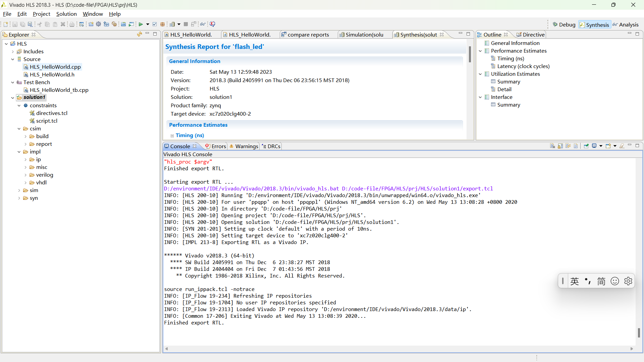Toggle Word Wrap in console toolbar

point(568,146)
